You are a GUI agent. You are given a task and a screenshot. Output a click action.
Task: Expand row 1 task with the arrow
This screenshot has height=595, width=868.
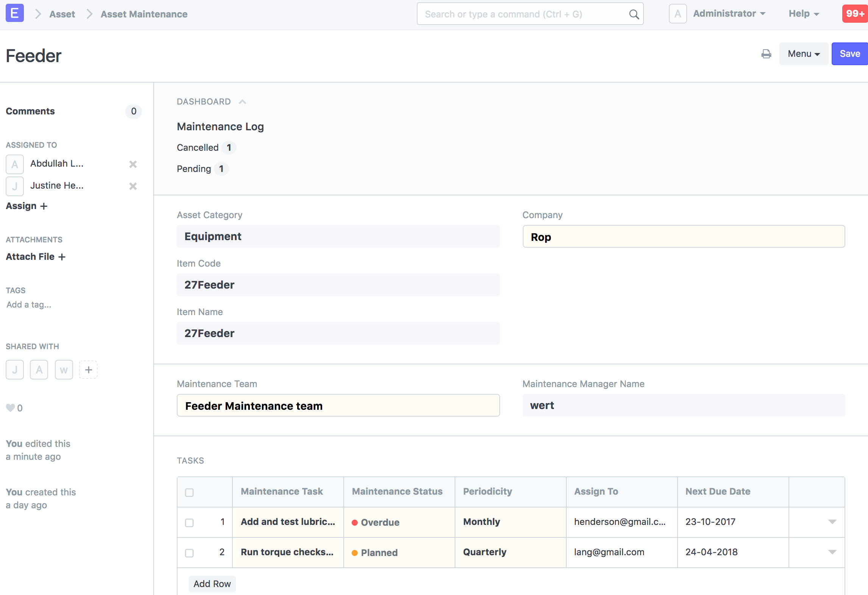832,522
